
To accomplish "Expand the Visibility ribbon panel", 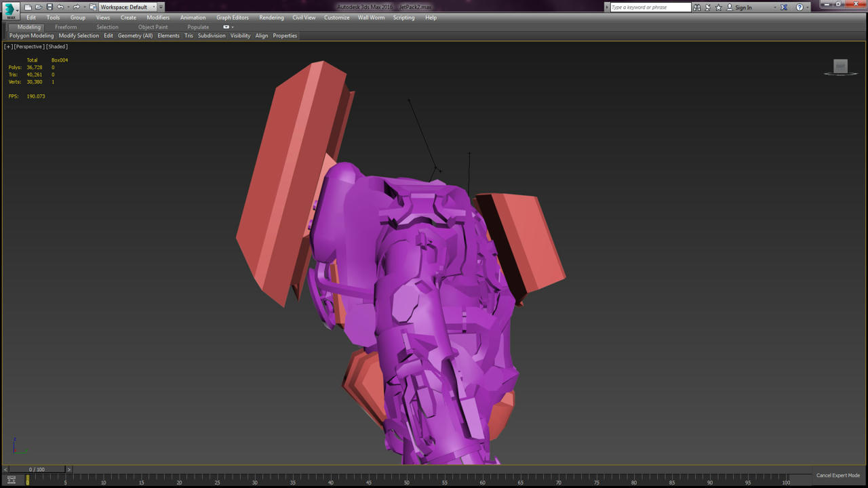I will tap(240, 36).
